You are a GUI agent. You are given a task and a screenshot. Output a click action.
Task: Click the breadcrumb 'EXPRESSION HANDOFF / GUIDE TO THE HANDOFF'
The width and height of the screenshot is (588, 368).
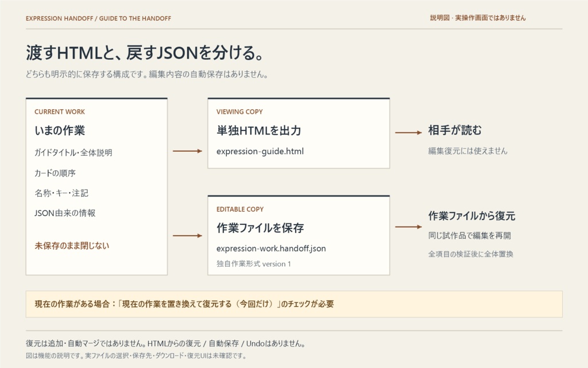tap(98, 18)
